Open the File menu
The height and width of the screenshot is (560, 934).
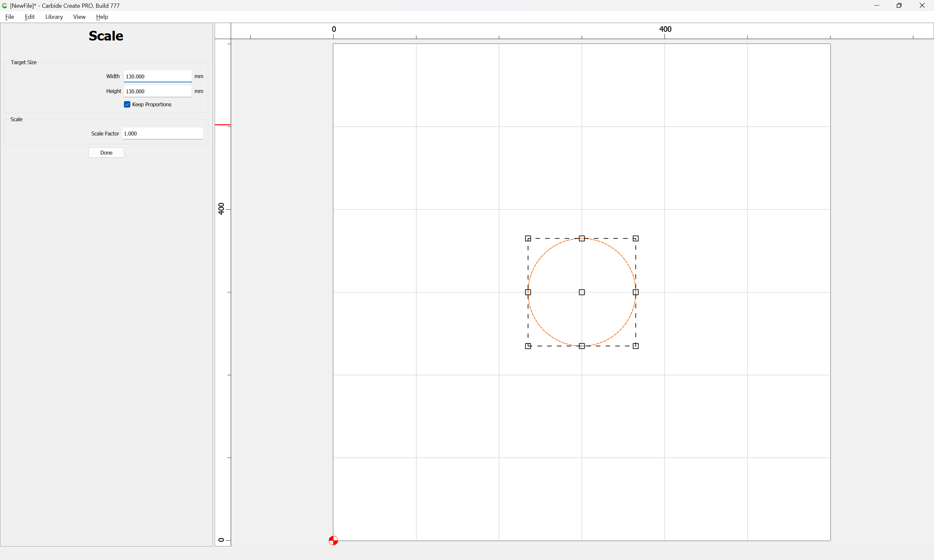9,17
